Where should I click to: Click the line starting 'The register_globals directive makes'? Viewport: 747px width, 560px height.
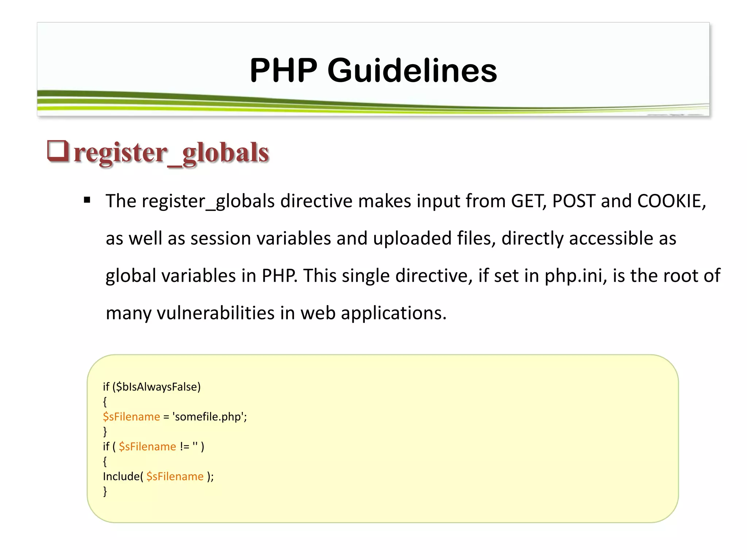tap(406, 201)
